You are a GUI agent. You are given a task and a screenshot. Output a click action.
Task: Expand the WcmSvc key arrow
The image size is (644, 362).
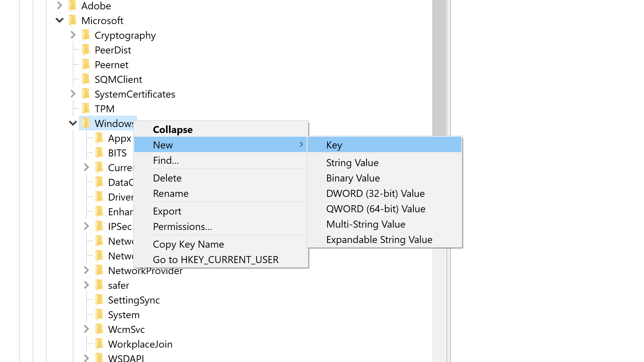click(x=86, y=329)
